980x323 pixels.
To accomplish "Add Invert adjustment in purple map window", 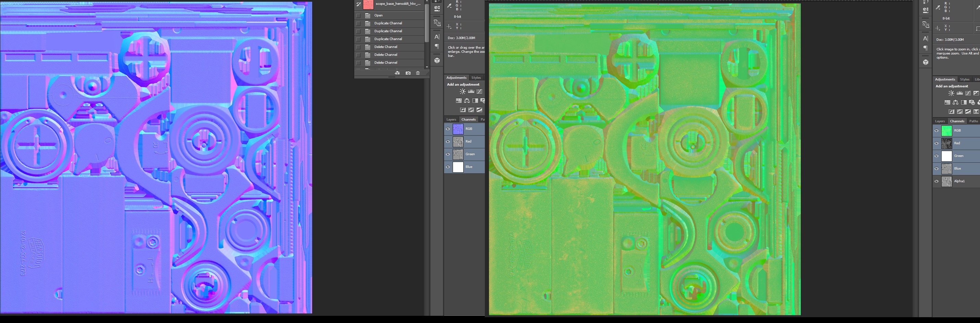I will pyautogui.click(x=463, y=110).
